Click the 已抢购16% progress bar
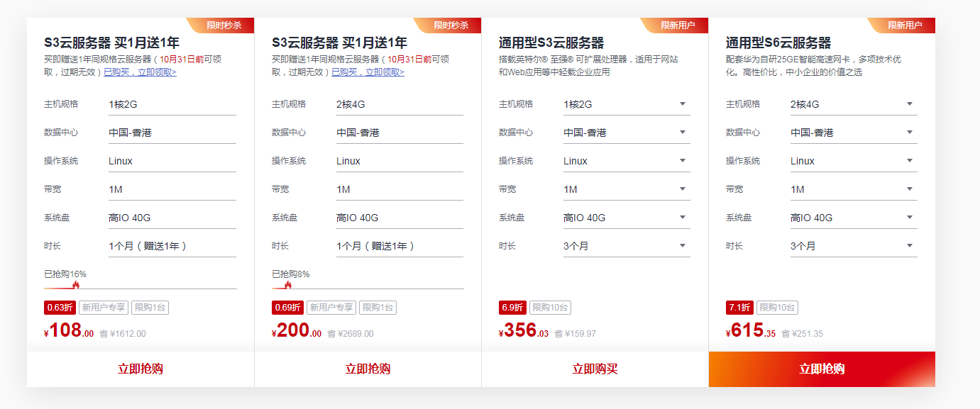The height and width of the screenshot is (409, 980). pyautogui.click(x=141, y=288)
